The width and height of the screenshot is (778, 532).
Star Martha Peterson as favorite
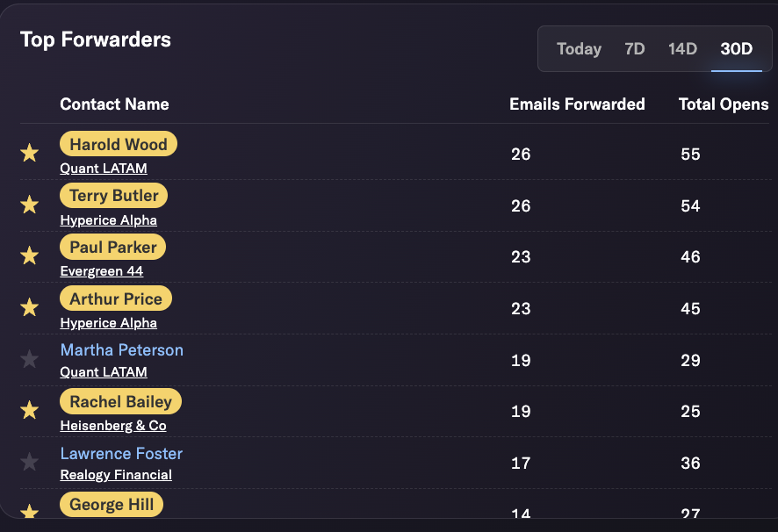coord(29,359)
